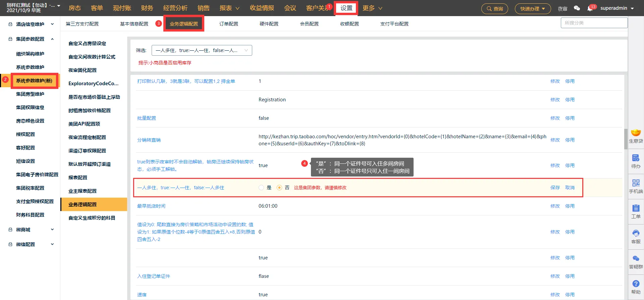Screen dimensions: 644x300
Task: Open the hotel name dropdown at top left
Action: pos(34,8)
